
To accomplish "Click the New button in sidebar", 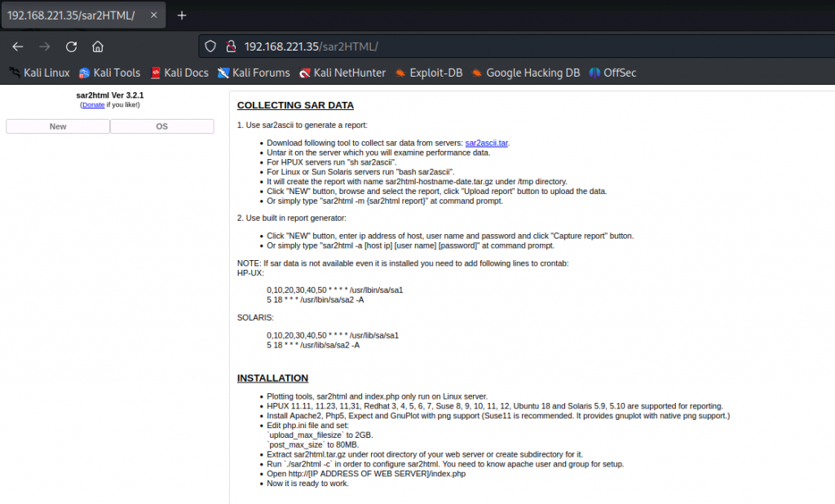I will pyautogui.click(x=58, y=126).
